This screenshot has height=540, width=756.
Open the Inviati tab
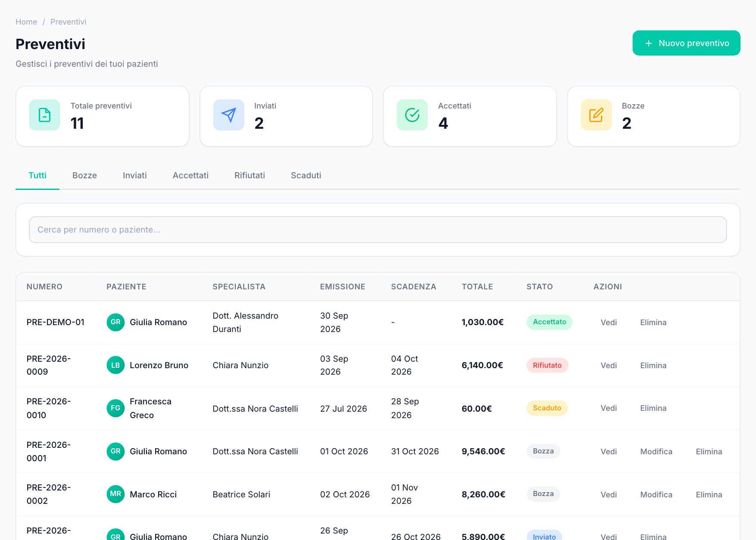coord(135,175)
